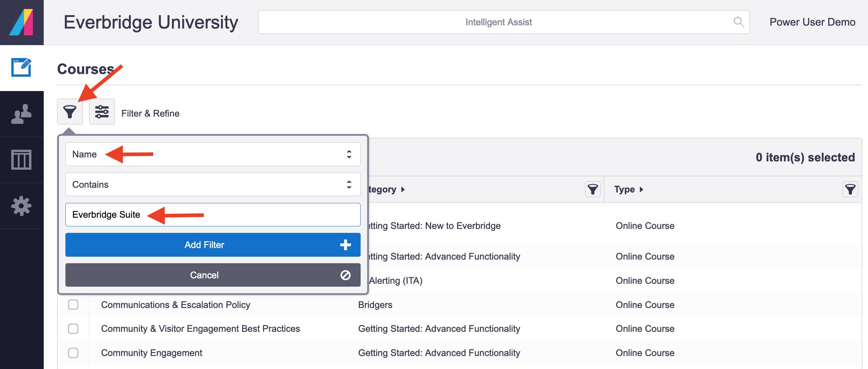This screenshot has height=369, width=868.
Task: Check the Communications & Escalation Policy row checkbox
Action: 73,304
